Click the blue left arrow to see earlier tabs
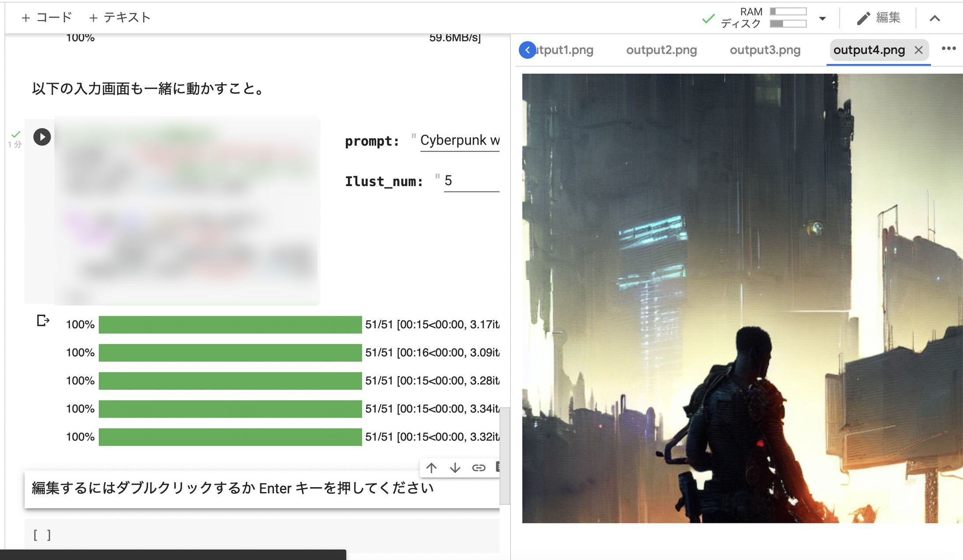Screen dimensions: 963x560 point(527,50)
